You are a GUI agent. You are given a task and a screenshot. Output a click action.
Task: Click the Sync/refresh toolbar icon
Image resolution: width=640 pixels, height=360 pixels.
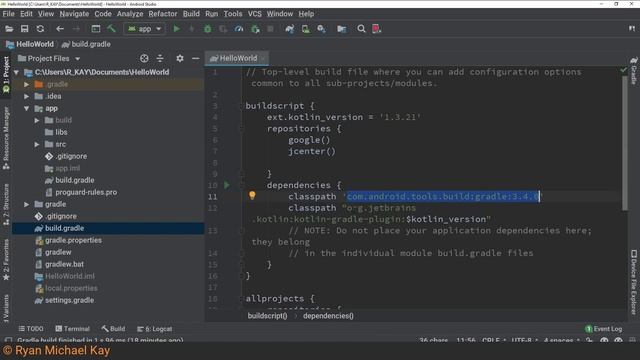tap(40, 29)
